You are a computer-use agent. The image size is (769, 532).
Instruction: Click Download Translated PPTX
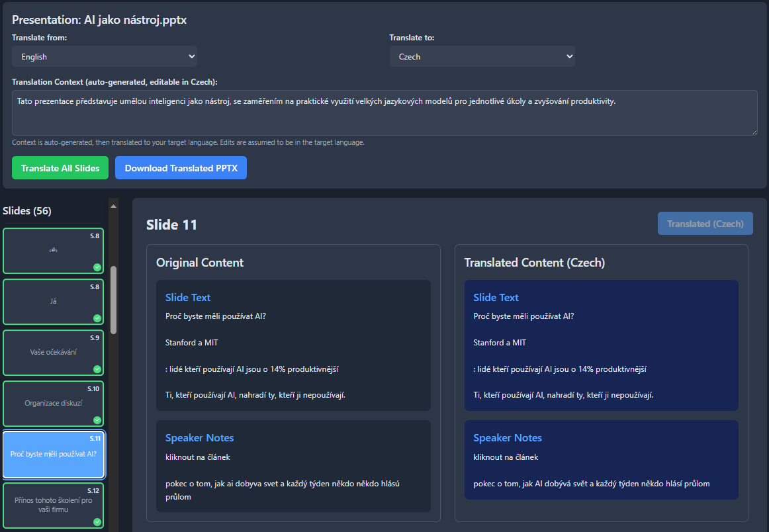click(x=181, y=168)
